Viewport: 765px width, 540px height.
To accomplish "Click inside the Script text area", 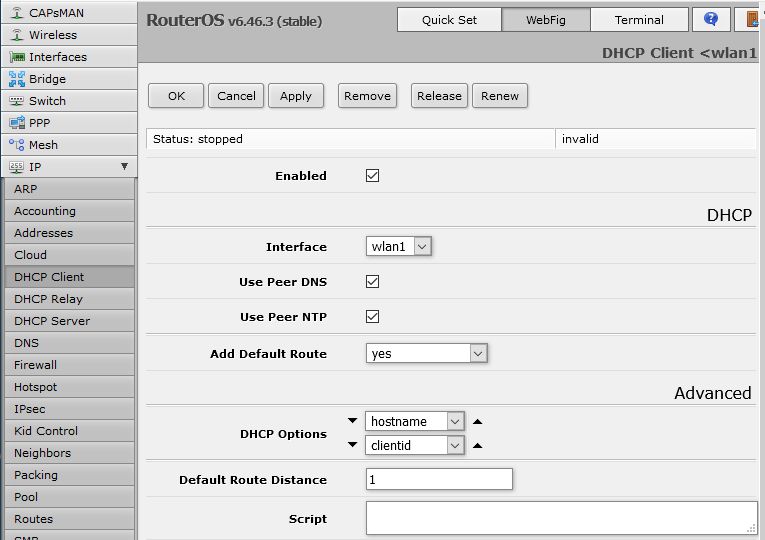I will 562,518.
